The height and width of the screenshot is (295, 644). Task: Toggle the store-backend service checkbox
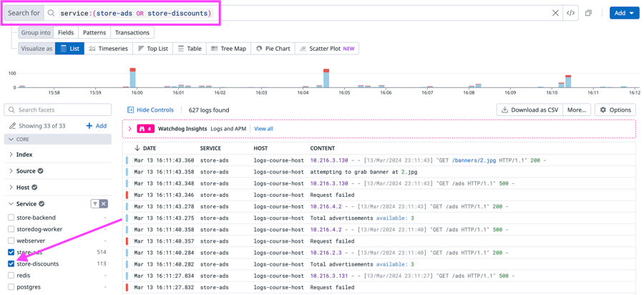(x=11, y=218)
